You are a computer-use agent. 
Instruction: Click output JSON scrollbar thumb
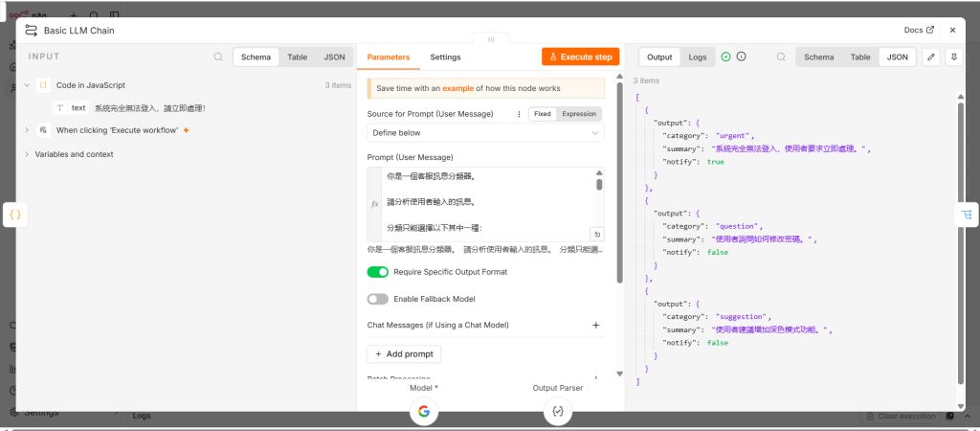[961, 242]
